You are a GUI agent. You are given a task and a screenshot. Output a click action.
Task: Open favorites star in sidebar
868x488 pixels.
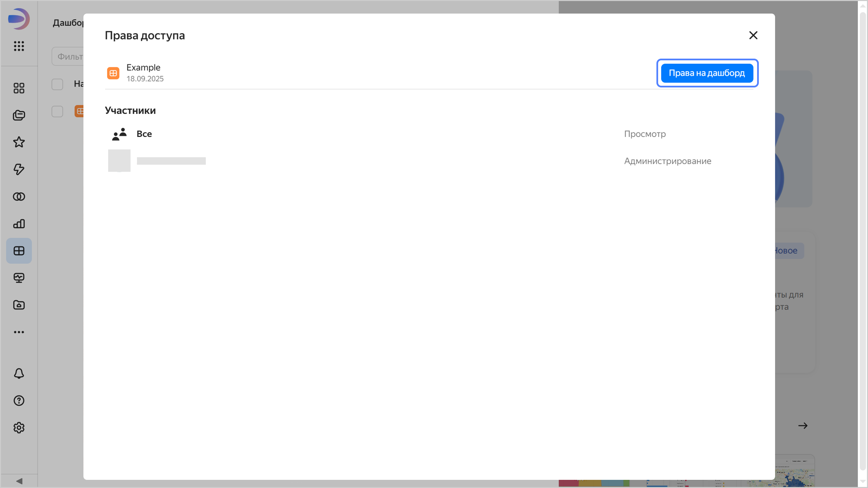(x=19, y=142)
